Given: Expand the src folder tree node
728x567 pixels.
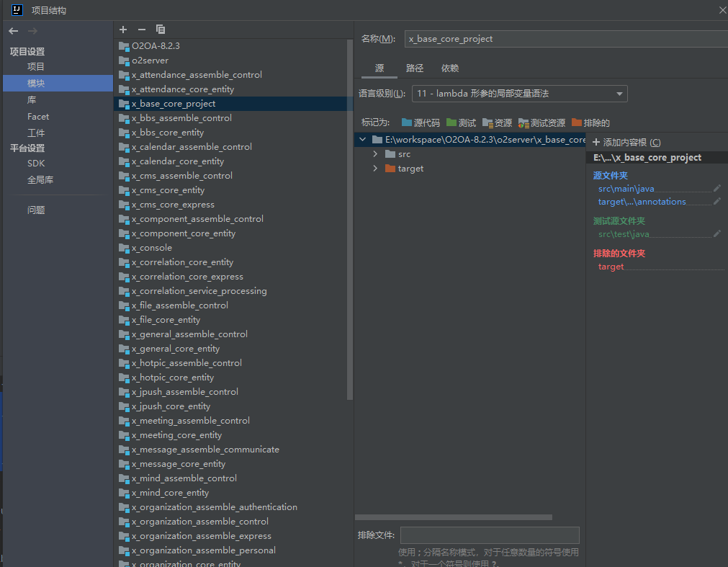Looking at the screenshot, I should click(x=375, y=154).
